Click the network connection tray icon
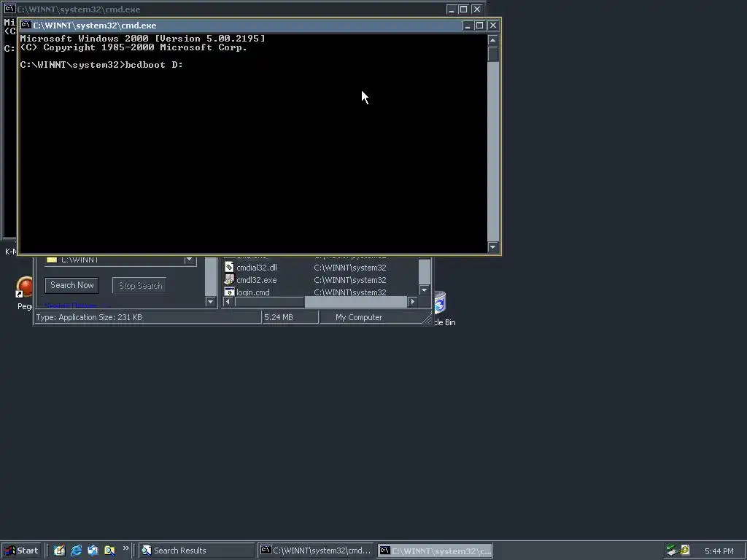747x560 pixels. coord(672,551)
